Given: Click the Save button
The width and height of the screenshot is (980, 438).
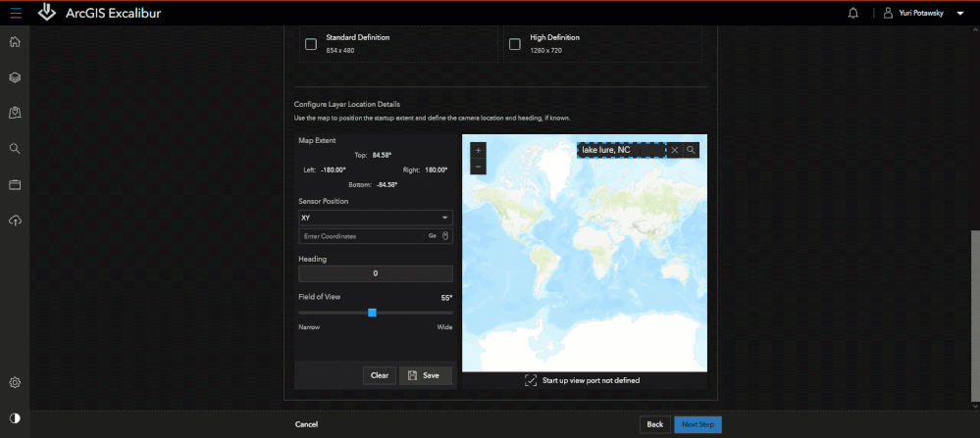Looking at the screenshot, I should pyautogui.click(x=425, y=375).
